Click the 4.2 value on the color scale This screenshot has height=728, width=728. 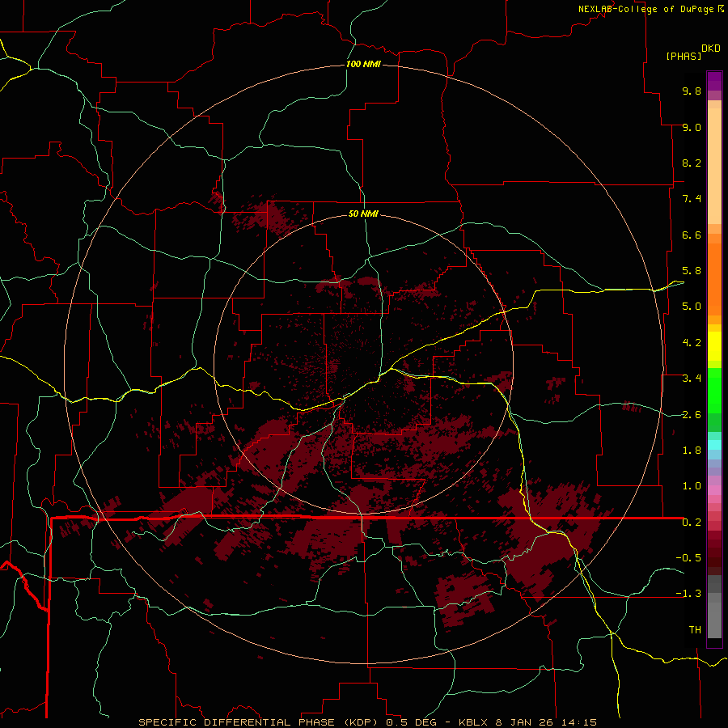coord(692,343)
